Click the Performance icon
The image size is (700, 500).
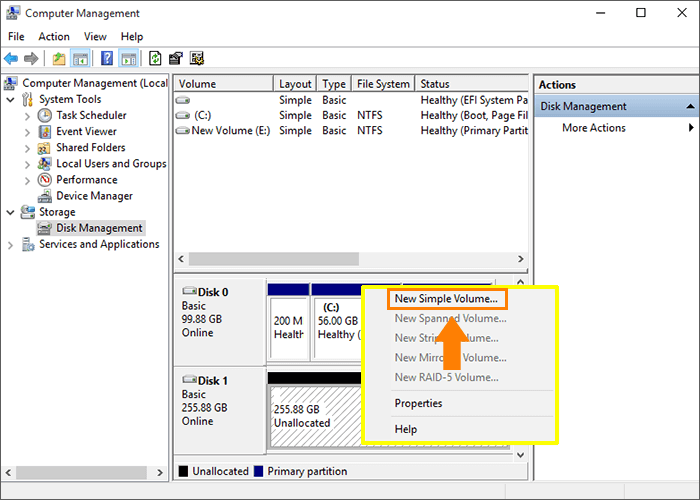click(45, 180)
